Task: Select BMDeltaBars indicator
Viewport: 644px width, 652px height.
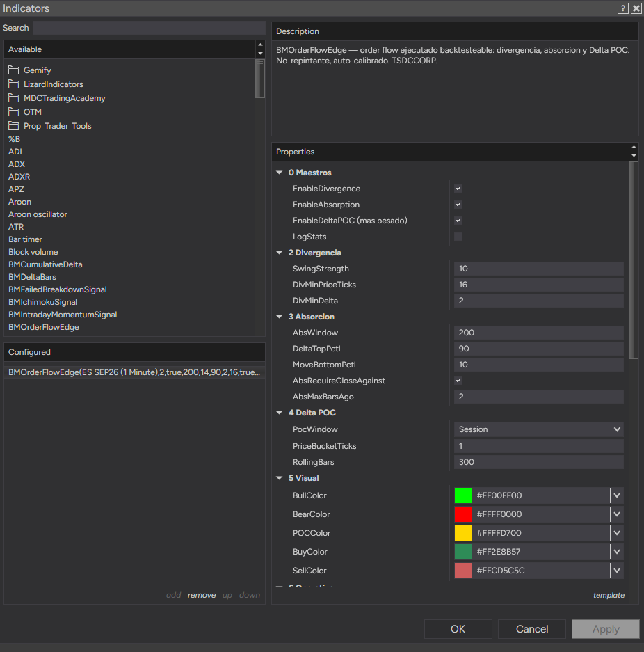Action: (x=32, y=277)
